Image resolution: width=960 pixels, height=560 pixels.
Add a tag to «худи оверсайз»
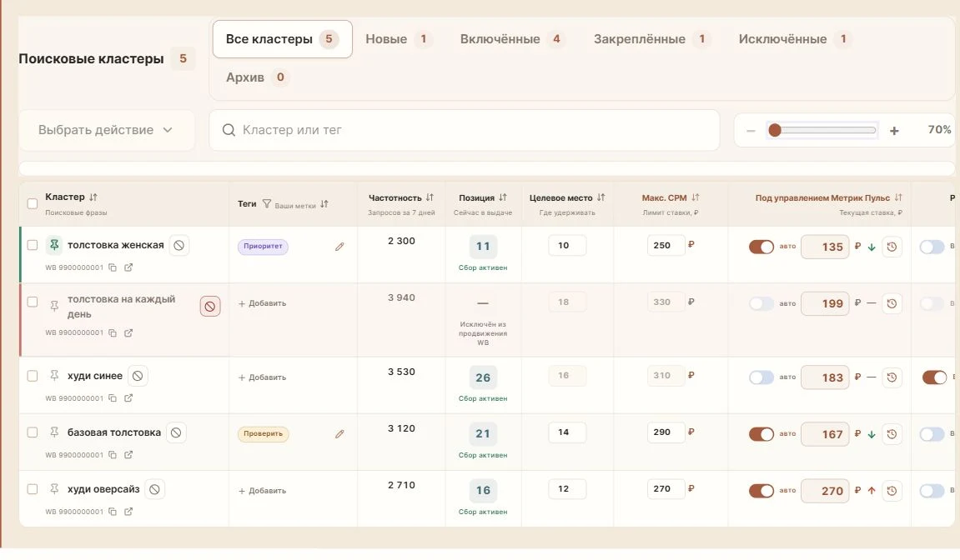[x=262, y=491]
